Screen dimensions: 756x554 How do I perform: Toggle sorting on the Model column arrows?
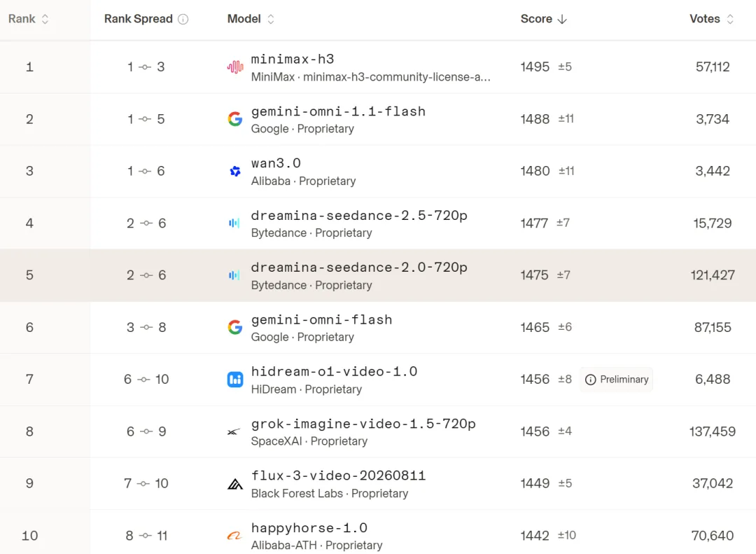(x=271, y=19)
